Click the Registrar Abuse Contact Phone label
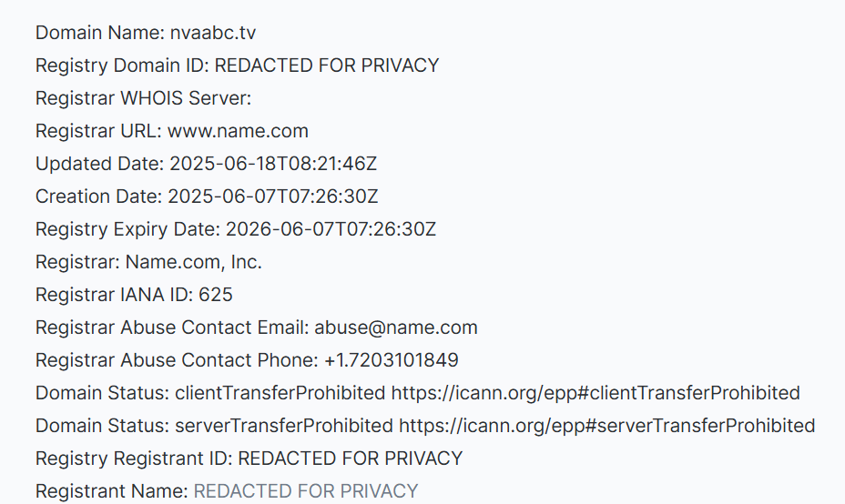Image resolution: width=845 pixels, height=504 pixels. click(177, 360)
